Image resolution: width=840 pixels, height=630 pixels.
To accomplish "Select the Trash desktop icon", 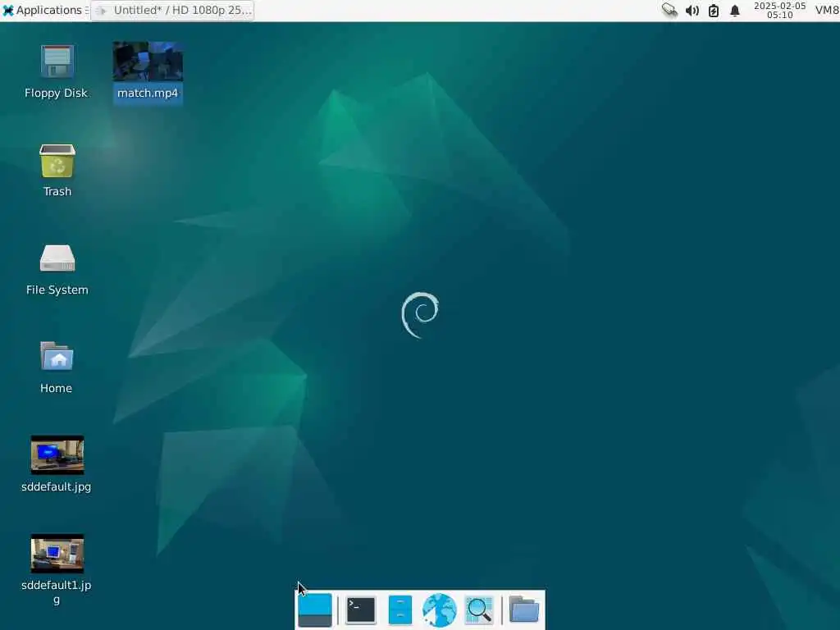I will [x=57, y=160].
